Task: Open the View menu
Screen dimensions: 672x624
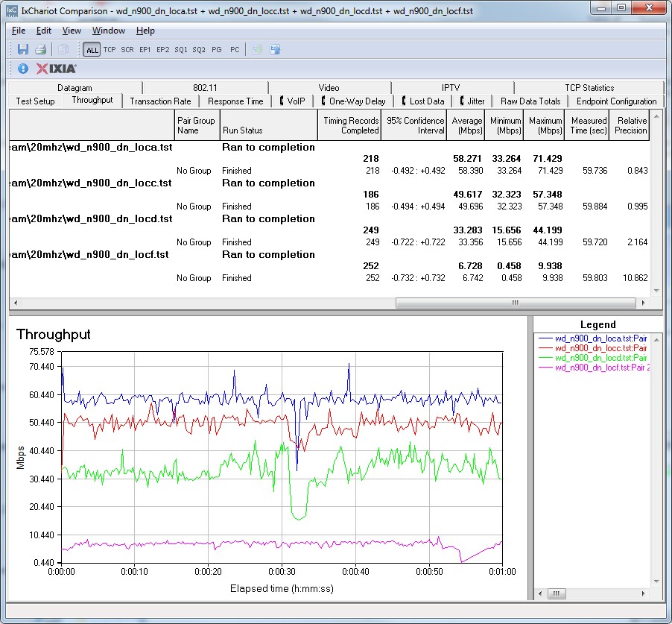Action: tap(72, 31)
